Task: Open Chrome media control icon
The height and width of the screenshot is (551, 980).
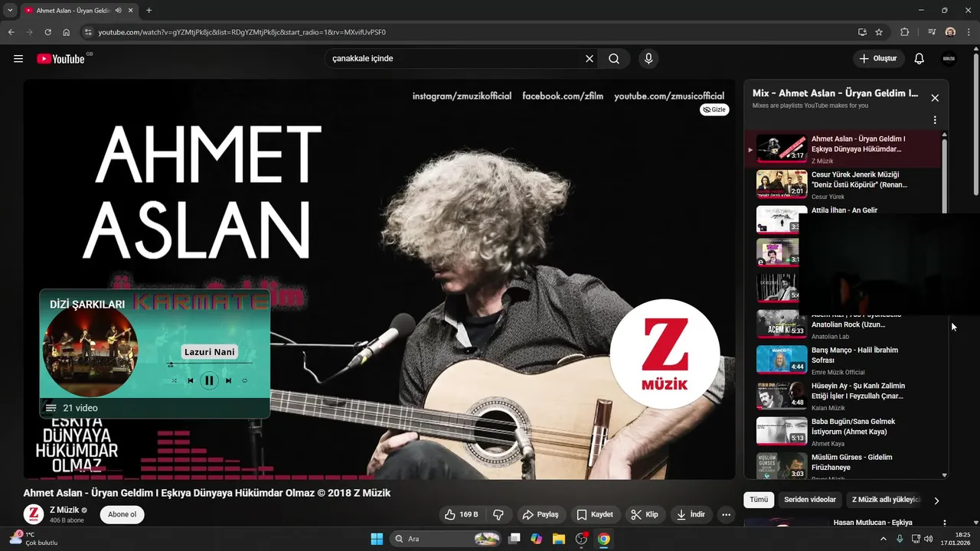Action: [x=932, y=32]
